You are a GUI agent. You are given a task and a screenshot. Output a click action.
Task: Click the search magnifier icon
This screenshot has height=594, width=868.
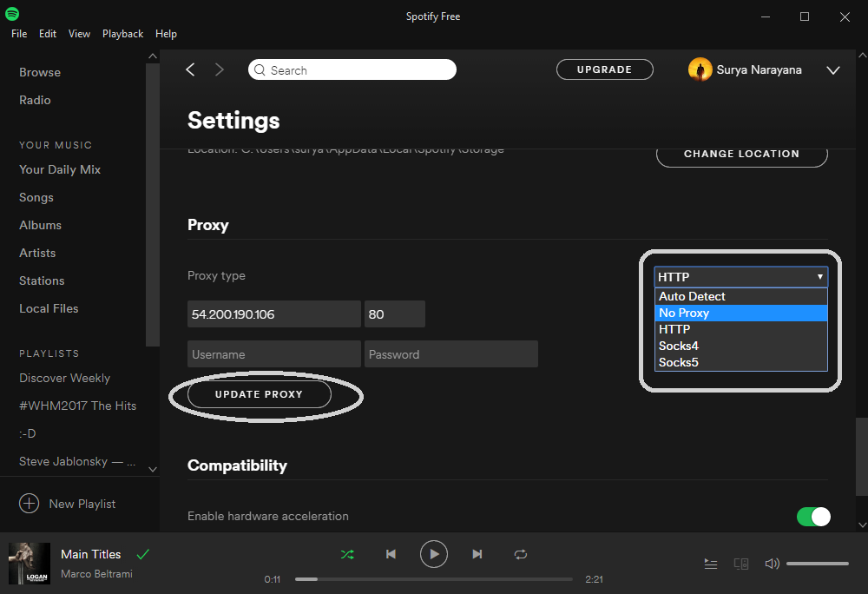(260, 69)
